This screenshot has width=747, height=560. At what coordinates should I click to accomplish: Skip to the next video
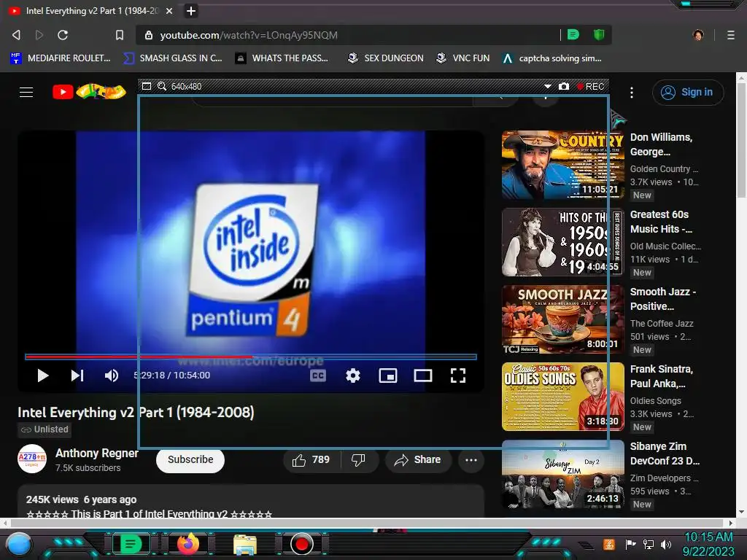(x=77, y=376)
